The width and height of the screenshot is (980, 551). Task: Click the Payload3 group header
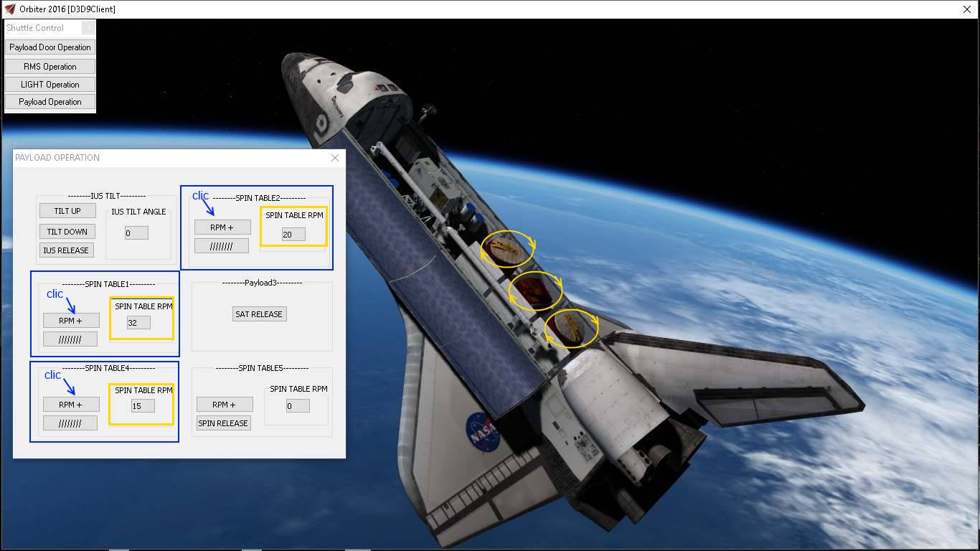[262, 283]
